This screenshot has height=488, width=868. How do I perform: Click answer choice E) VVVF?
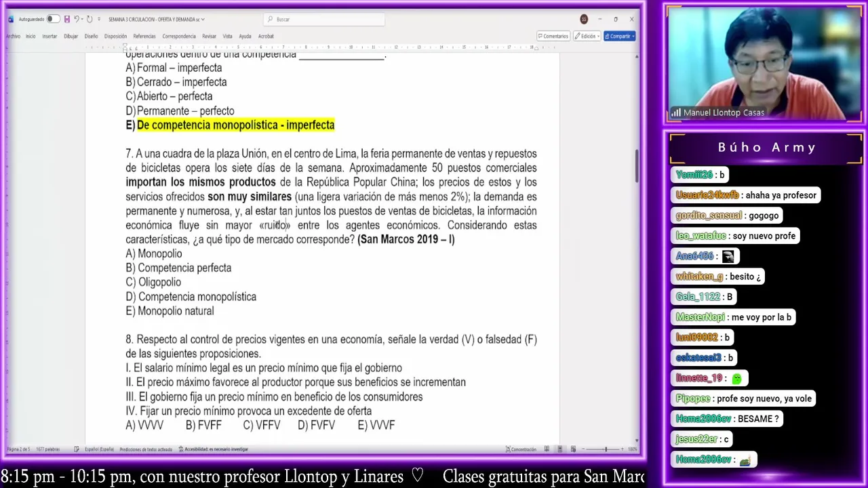[376, 426]
